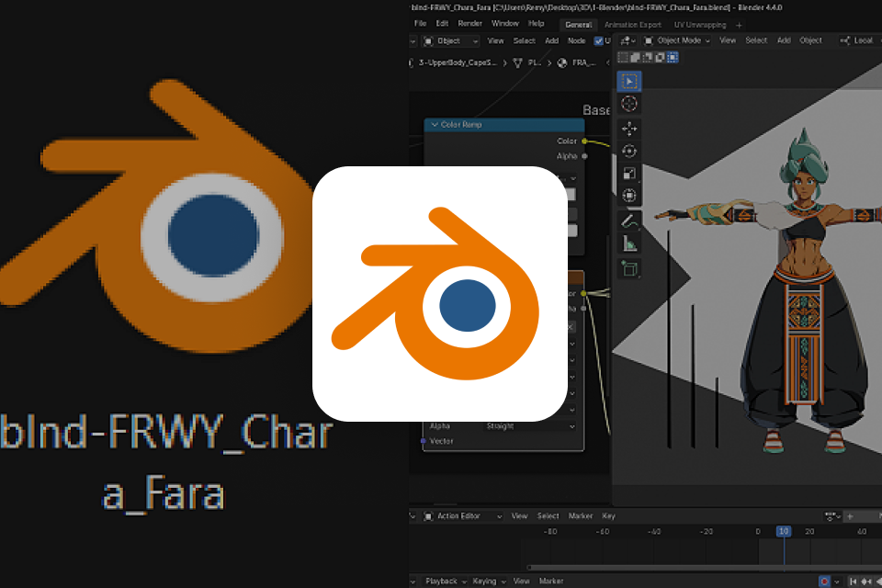
Task: Open the Render menu
Action: pyautogui.click(x=470, y=24)
